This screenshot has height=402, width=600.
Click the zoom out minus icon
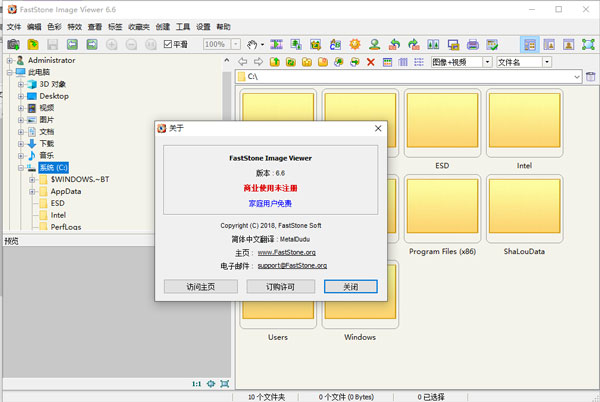pos(131,45)
